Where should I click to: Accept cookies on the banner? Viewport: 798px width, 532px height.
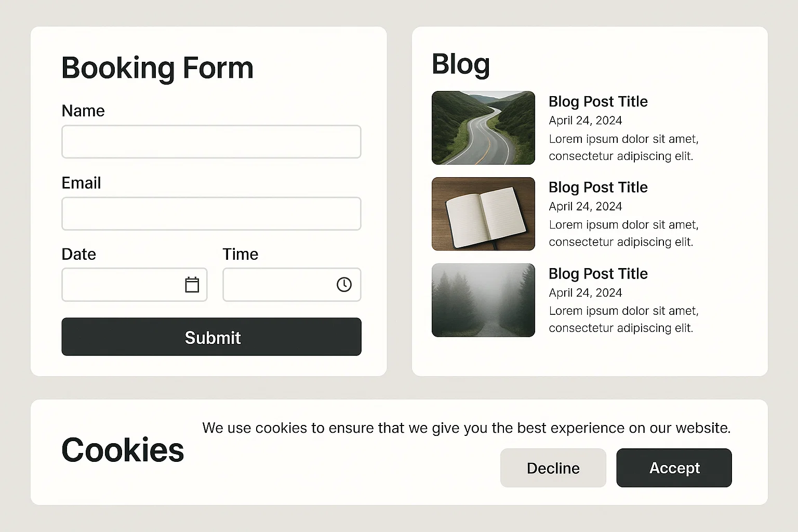tap(674, 468)
